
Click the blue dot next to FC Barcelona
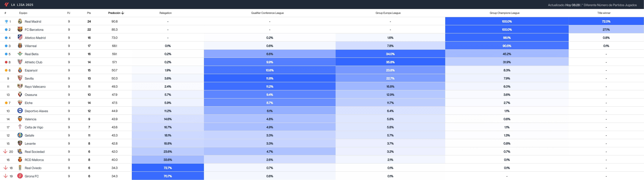pyautogui.click(x=6, y=30)
